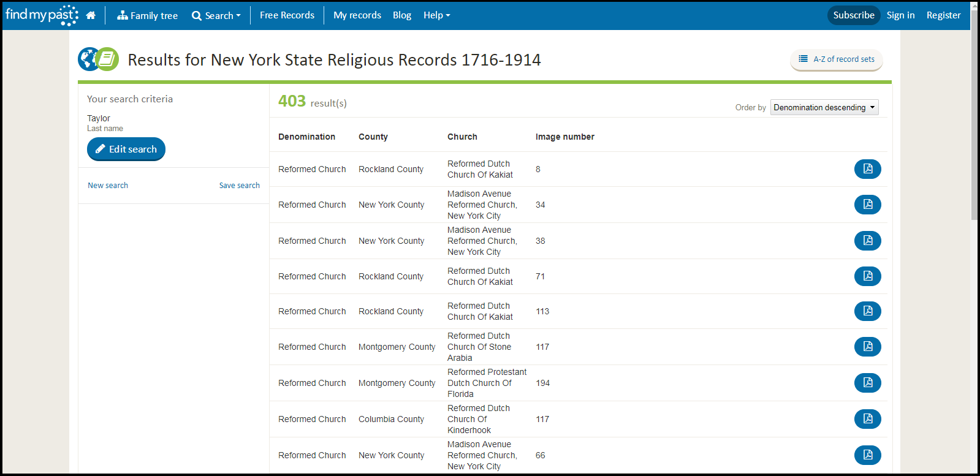
Task: Click the home icon in navbar
Action: tap(91, 15)
